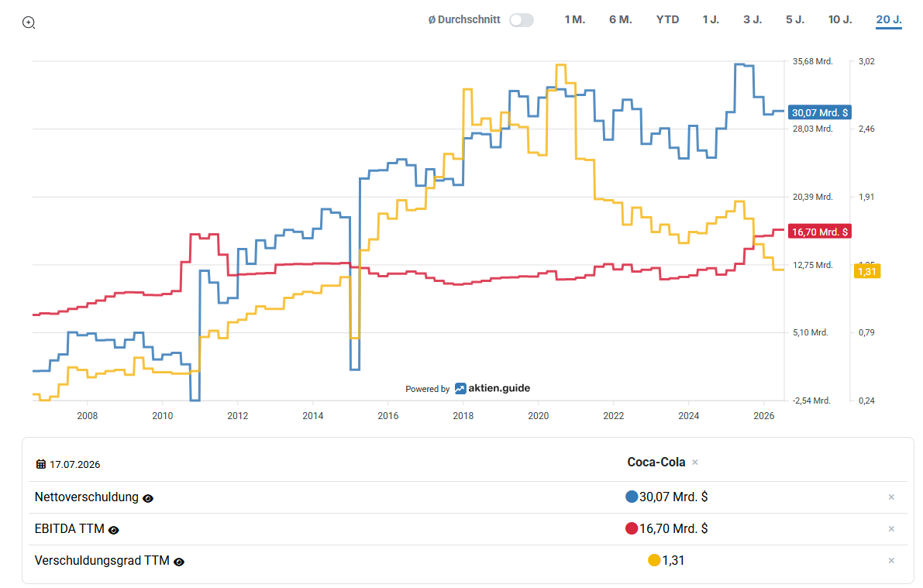This screenshot has width=923, height=588.
Task: Remove the EBITDA TTM row with its x
Action: [x=891, y=529]
